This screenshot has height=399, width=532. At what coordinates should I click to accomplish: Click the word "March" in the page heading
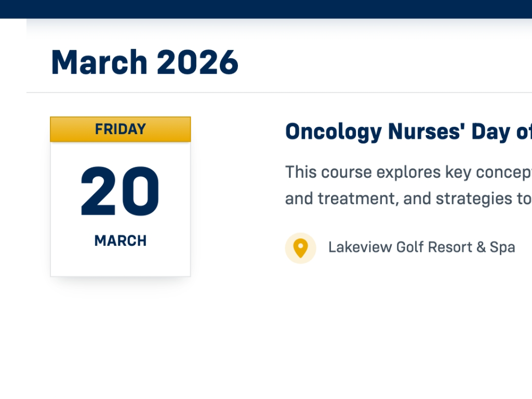click(99, 62)
